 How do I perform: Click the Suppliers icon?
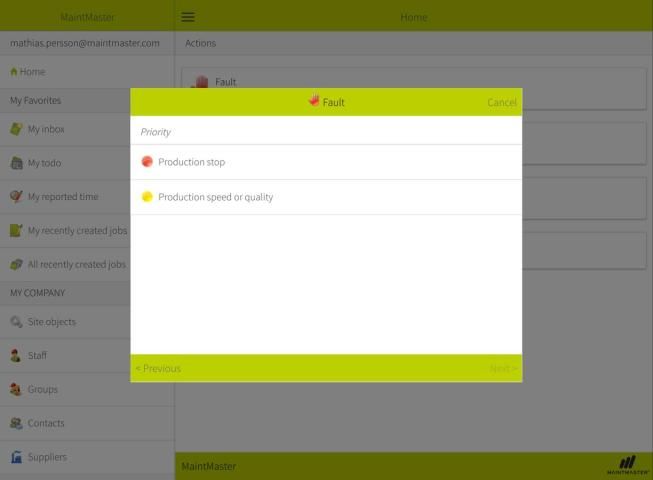(x=16, y=457)
